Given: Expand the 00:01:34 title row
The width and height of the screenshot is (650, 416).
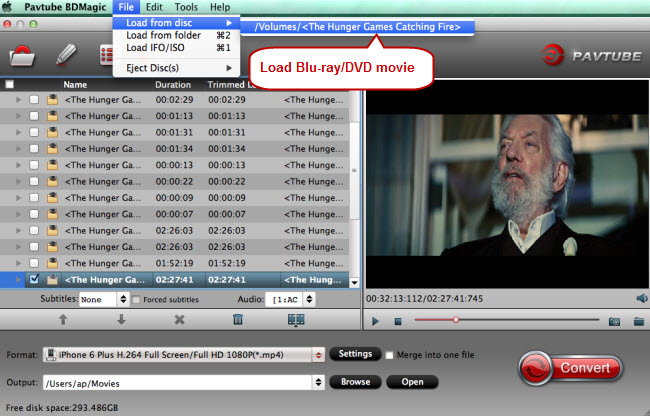Looking at the screenshot, I should pyautogui.click(x=18, y=149).
